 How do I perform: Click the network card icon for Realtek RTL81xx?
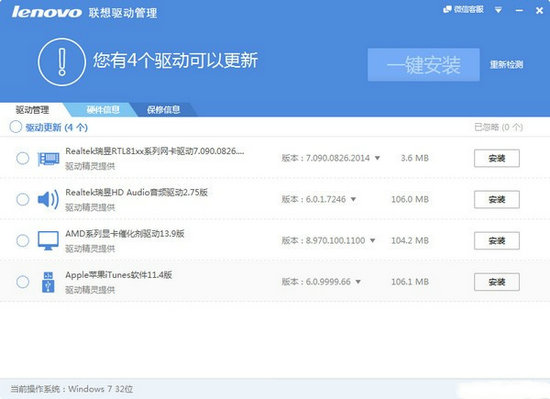(48, 159)
